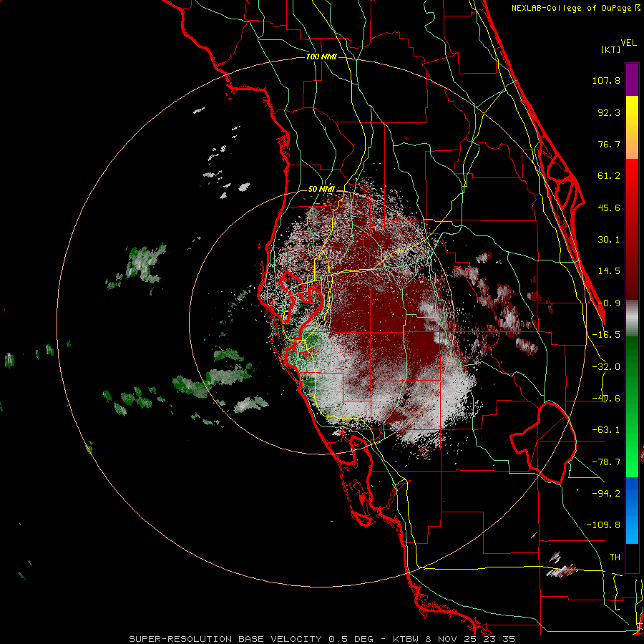
Task: Click the blue segment of the color bar
Action: [632, 510]
